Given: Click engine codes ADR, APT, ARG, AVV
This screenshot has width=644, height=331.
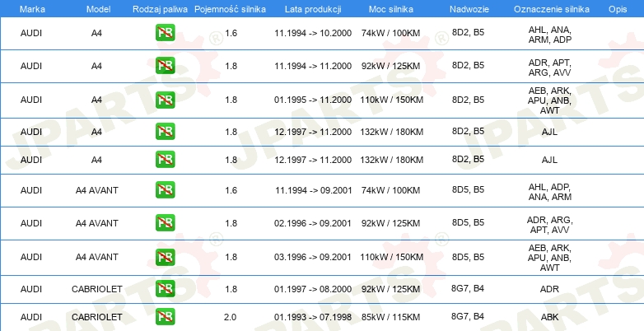Looking at the screenshot, I should (549, 68).
